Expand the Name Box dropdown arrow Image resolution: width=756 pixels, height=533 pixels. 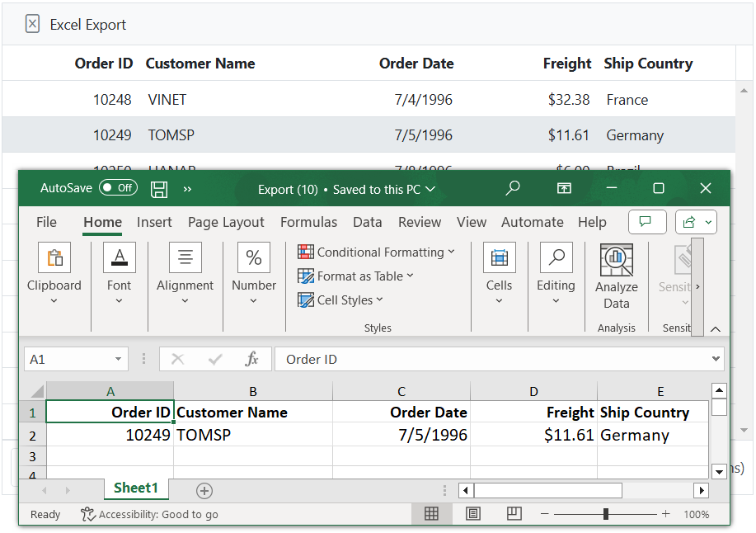point(119,359)
